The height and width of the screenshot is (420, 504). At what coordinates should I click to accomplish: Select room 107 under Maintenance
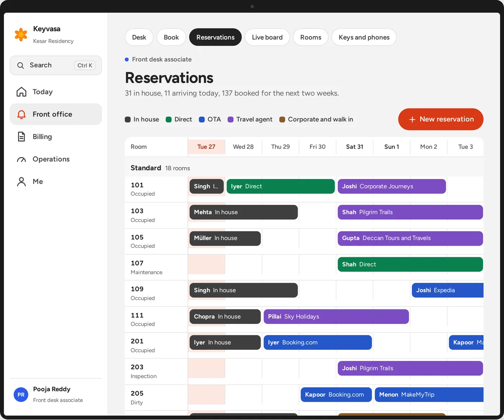[156, 267]
